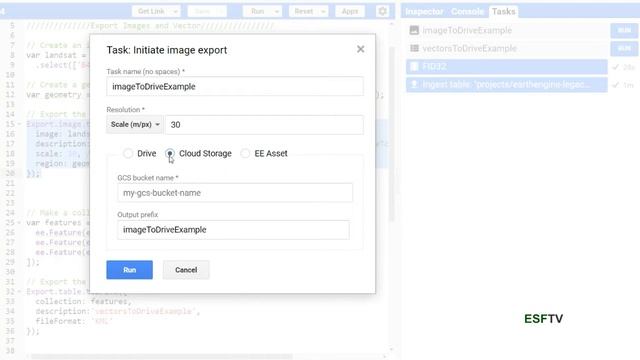640x360 pixels.
Task: Expand the Reset dropdown arrow
Action: pyautogui.click(x=323, y=11)
